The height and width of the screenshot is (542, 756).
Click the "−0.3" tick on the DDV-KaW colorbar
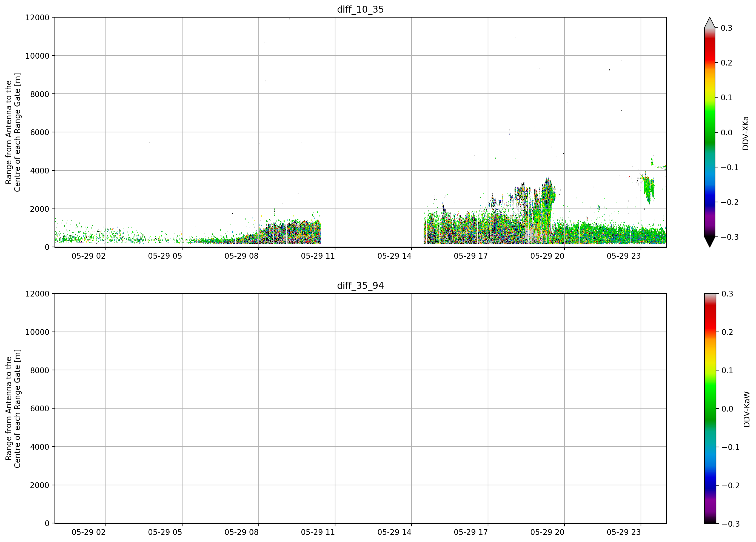[731, 524]
